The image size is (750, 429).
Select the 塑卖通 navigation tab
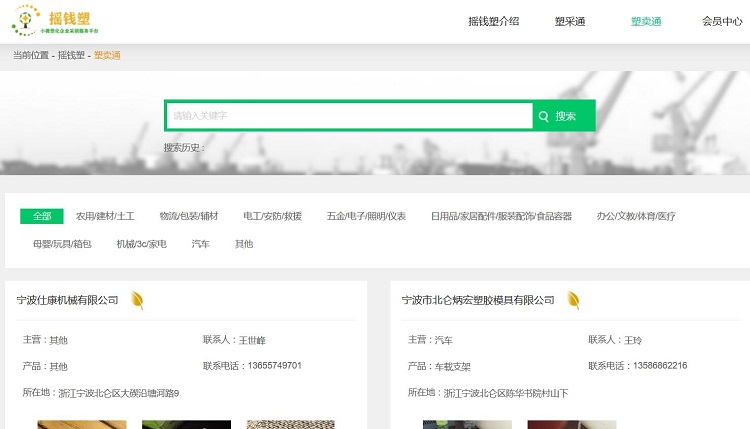click(x=646, y=21)
